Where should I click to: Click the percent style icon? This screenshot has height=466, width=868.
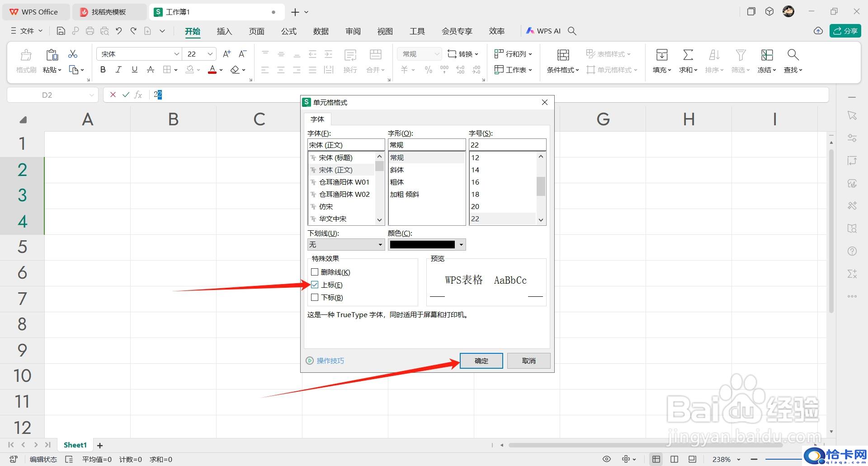click(428, 70)
